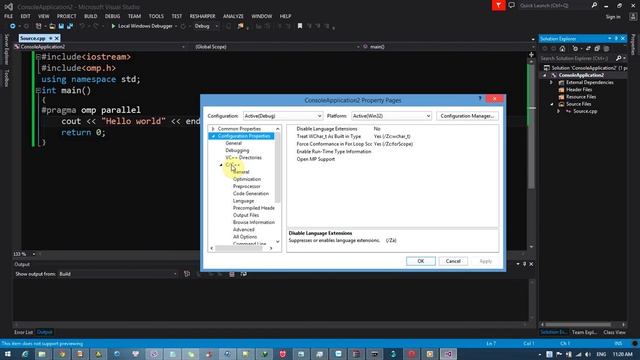This screenshot has height=360, width=640.
Task: Open the main() member dropdown in editor
Action: click(x=448, y=47)
